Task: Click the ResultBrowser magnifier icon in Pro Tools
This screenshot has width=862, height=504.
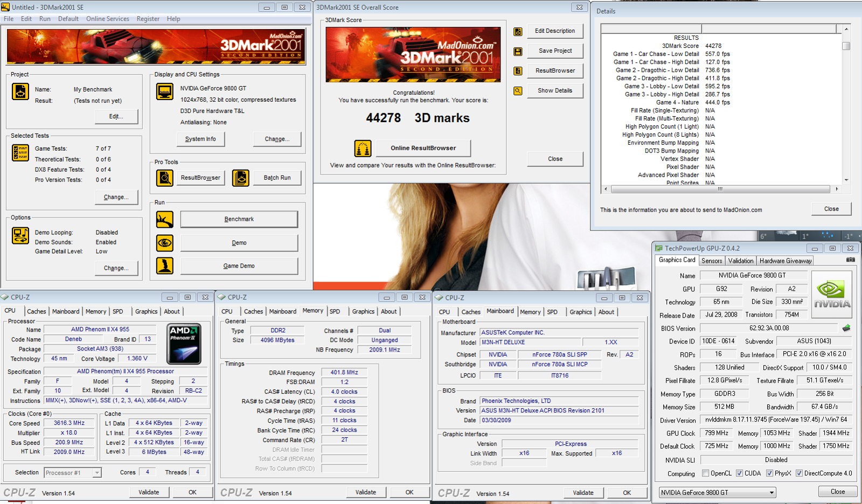Action: (165, 178)
